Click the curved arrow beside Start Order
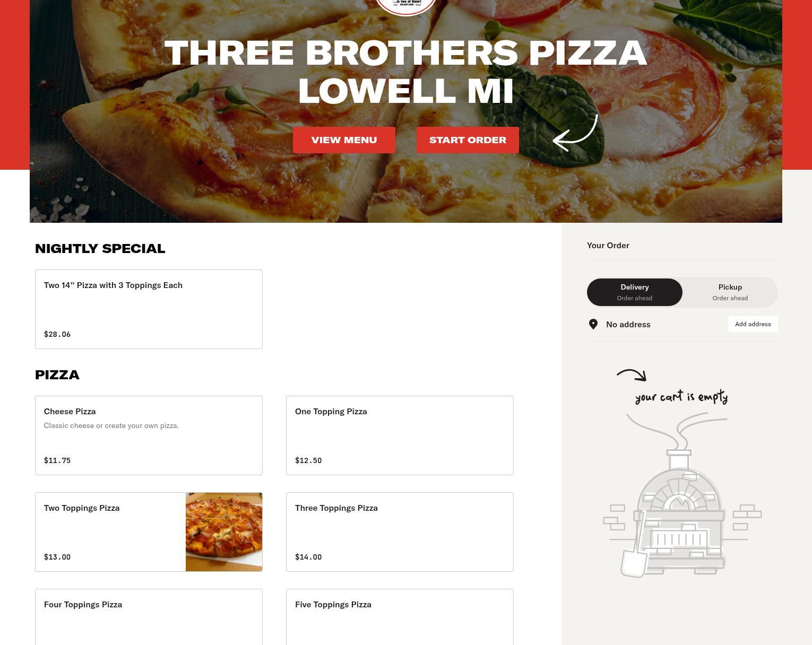The image size is (812, 645). pos(575,133)
